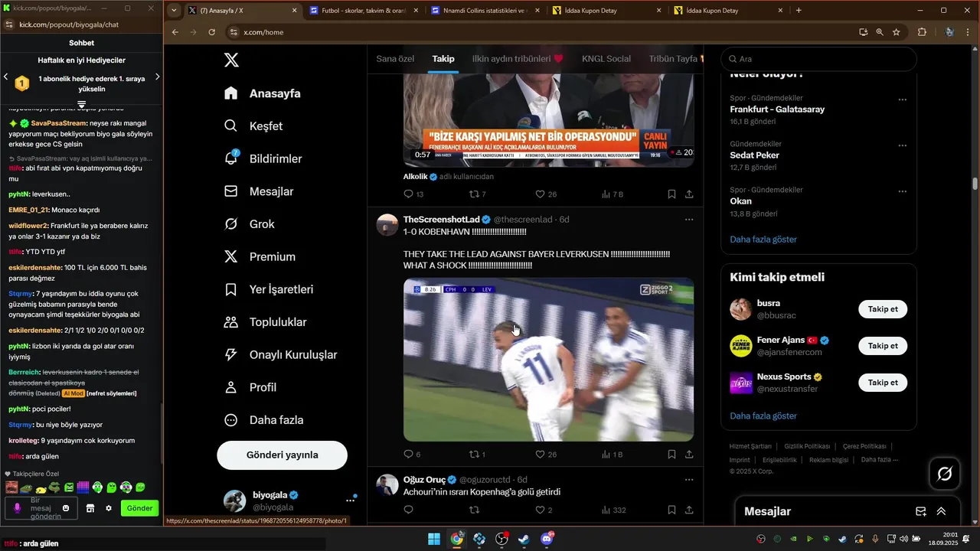Open Profil in the X sidebar

(x=250, y=387)
